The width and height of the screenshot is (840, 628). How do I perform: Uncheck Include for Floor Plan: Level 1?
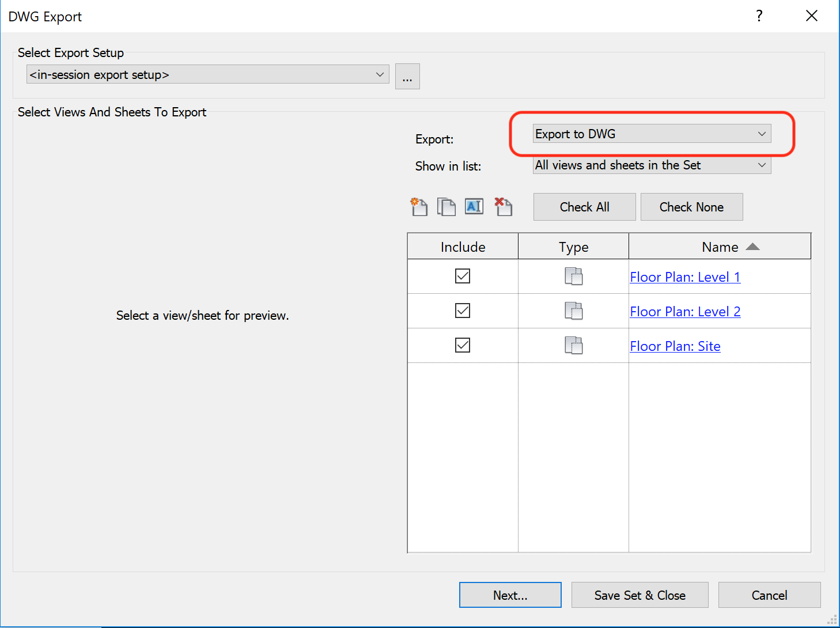pos(463,277)
